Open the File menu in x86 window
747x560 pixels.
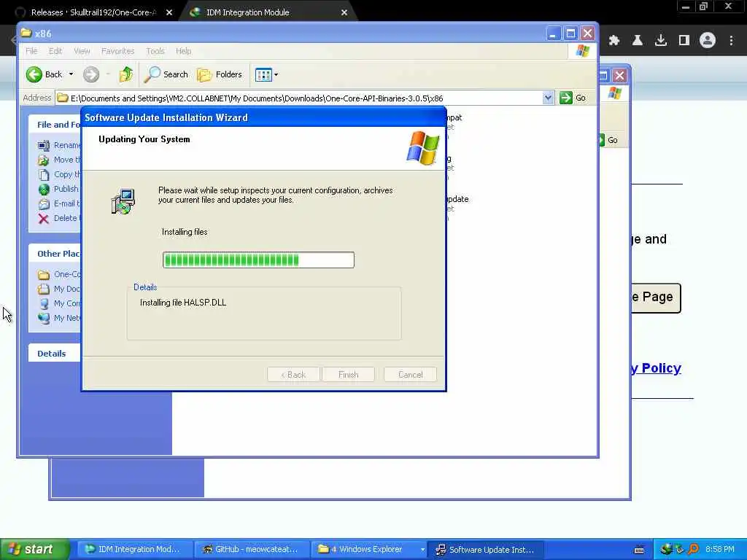click(x=31, y=51)
